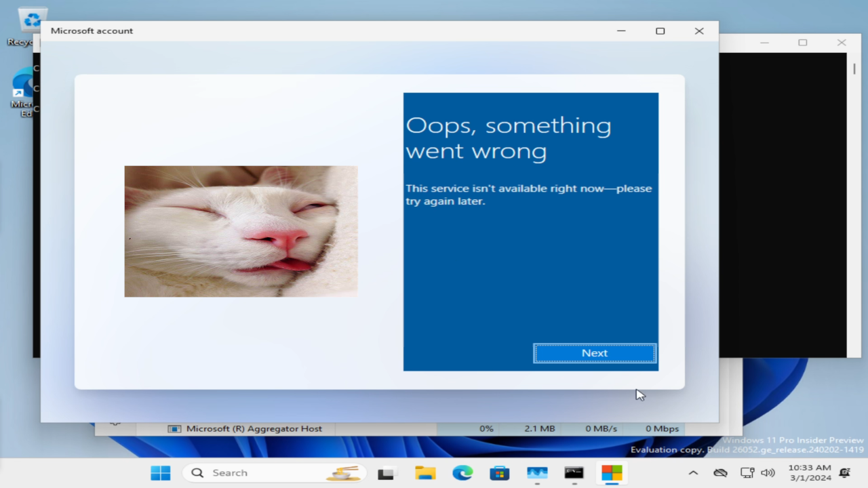Click the cloud sync-off tray icon

720,473
